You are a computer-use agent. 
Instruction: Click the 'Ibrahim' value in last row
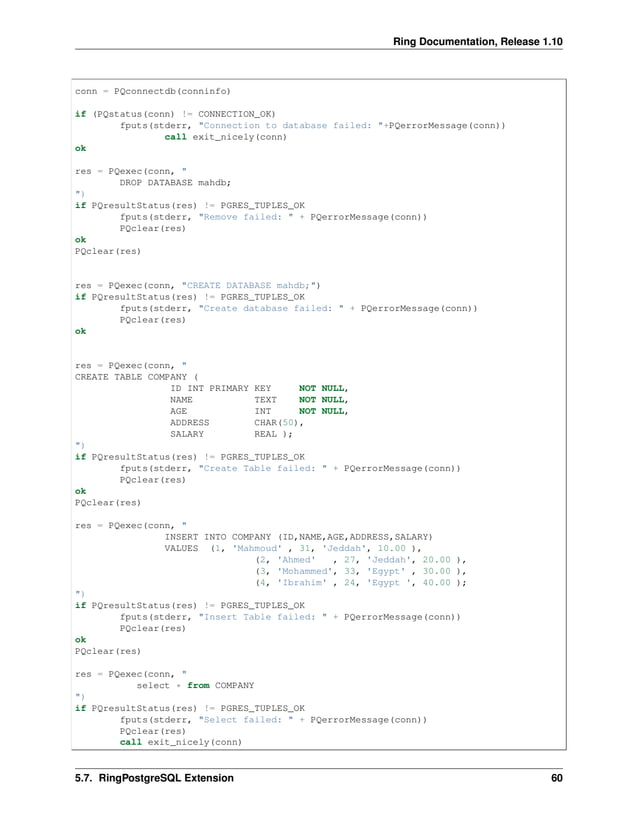click(x=302, y=582)
